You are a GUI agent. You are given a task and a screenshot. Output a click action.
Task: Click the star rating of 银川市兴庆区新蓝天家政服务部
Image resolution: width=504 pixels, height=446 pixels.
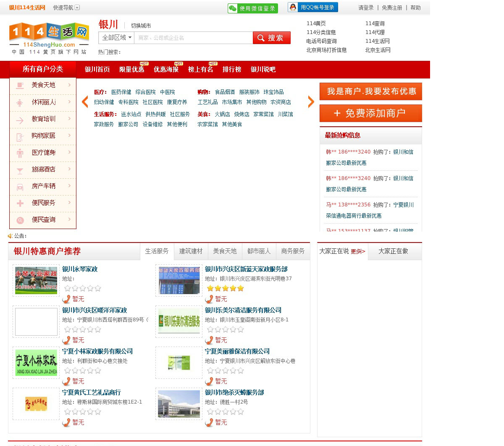coord(225,288)
